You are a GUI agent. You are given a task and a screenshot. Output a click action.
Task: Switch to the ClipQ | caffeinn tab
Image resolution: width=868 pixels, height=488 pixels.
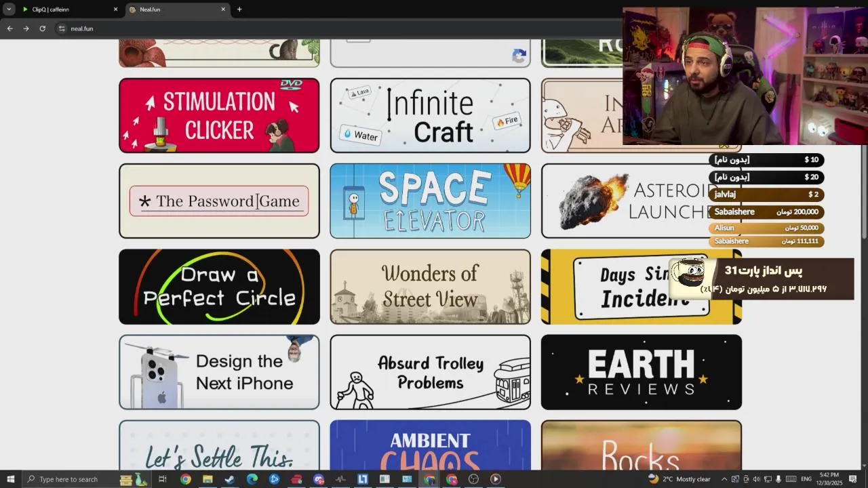(69, 9)
